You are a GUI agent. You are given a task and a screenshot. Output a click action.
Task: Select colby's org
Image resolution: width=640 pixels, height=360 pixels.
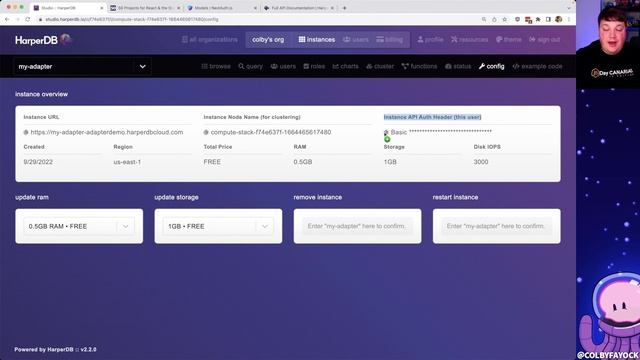tap(268, 40)
